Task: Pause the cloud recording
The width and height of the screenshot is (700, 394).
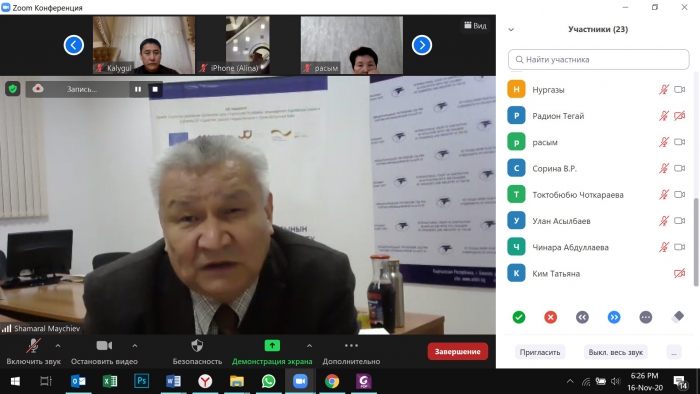Action: click(138, 89)
